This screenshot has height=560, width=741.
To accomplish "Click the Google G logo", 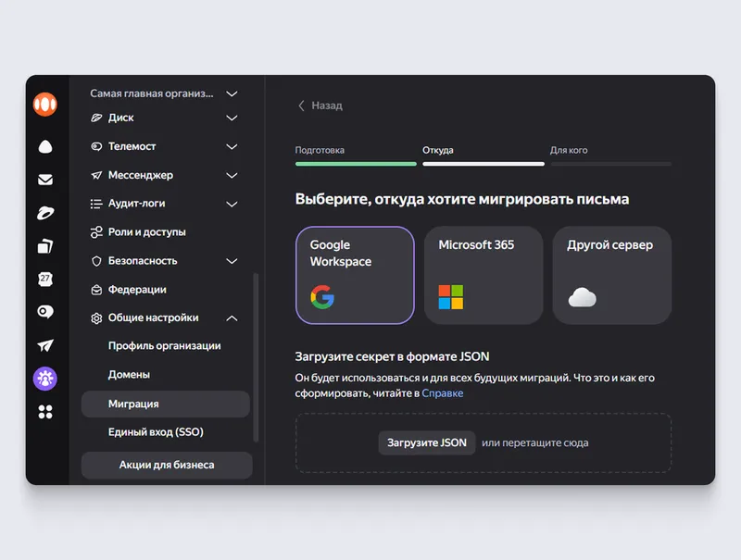I will 322,297.
